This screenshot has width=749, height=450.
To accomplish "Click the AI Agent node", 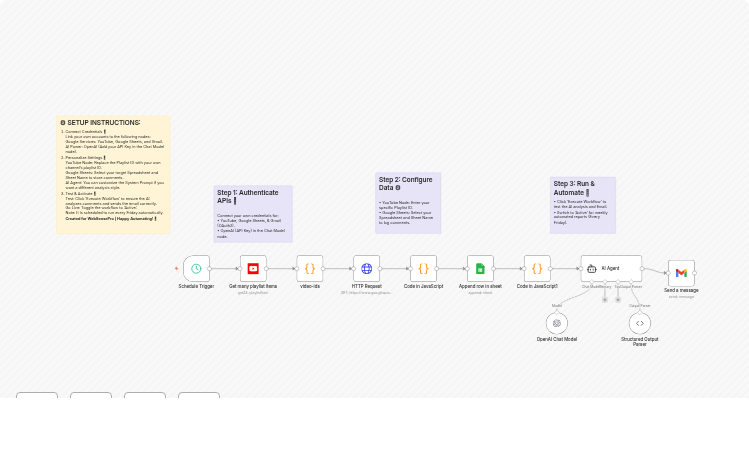I will (611, 268).
